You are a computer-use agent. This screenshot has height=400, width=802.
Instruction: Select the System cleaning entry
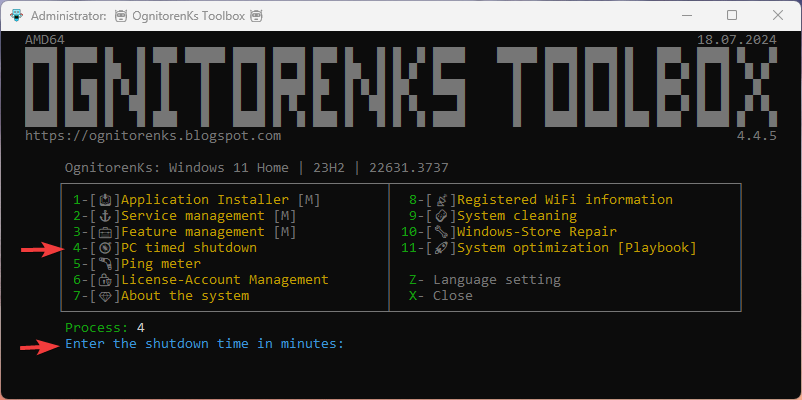tap(493, 216)
